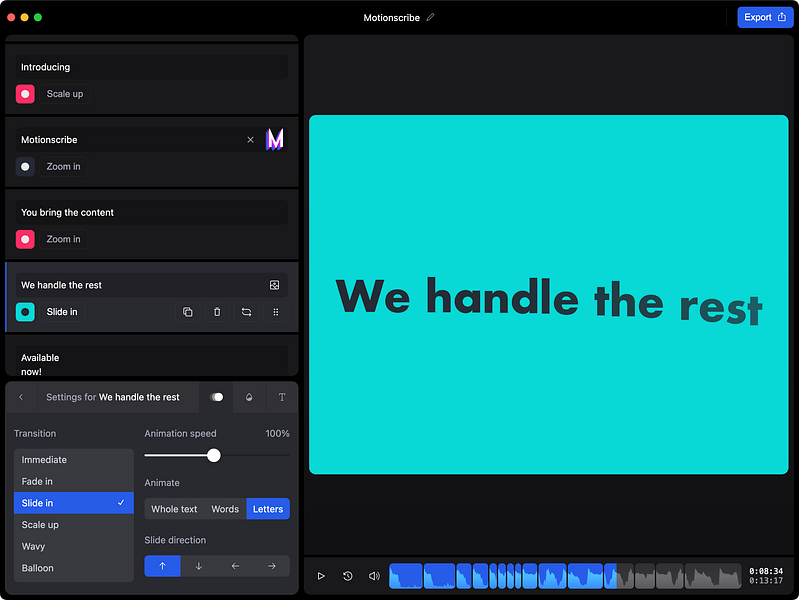
Task: Open Slide in dropdown on selected slide
Action: [62, 312]
